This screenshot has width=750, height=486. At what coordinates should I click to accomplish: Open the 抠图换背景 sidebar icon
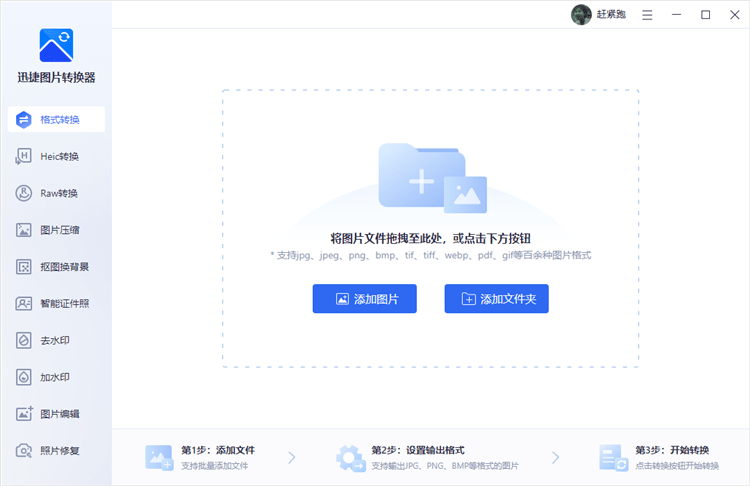[23, 267]
